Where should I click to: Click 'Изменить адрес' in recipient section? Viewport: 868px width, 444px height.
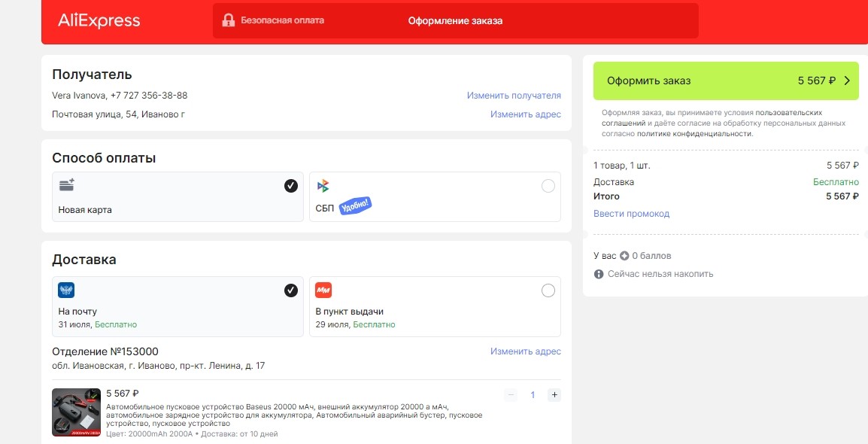525,114
